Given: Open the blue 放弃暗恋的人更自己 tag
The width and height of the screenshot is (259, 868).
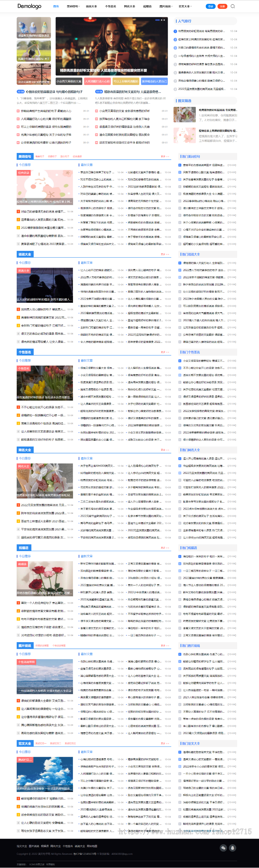Looking at the screenshot, I should tap(154, 81).
